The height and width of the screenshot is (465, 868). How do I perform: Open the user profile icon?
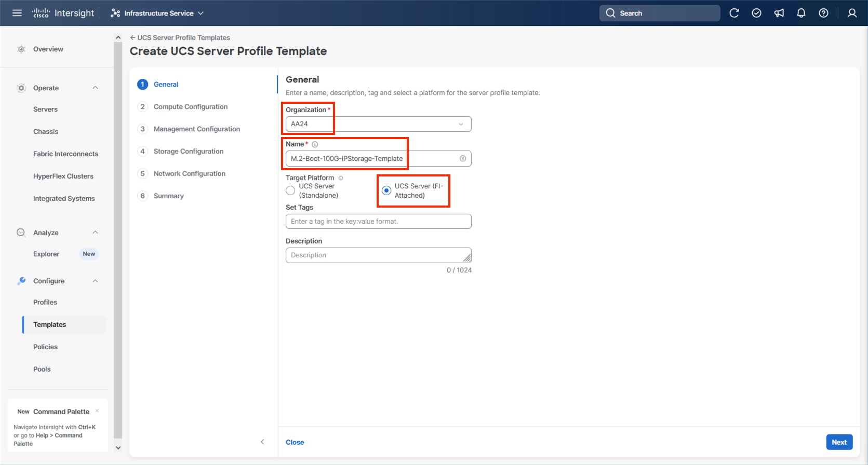click(852, 13)
